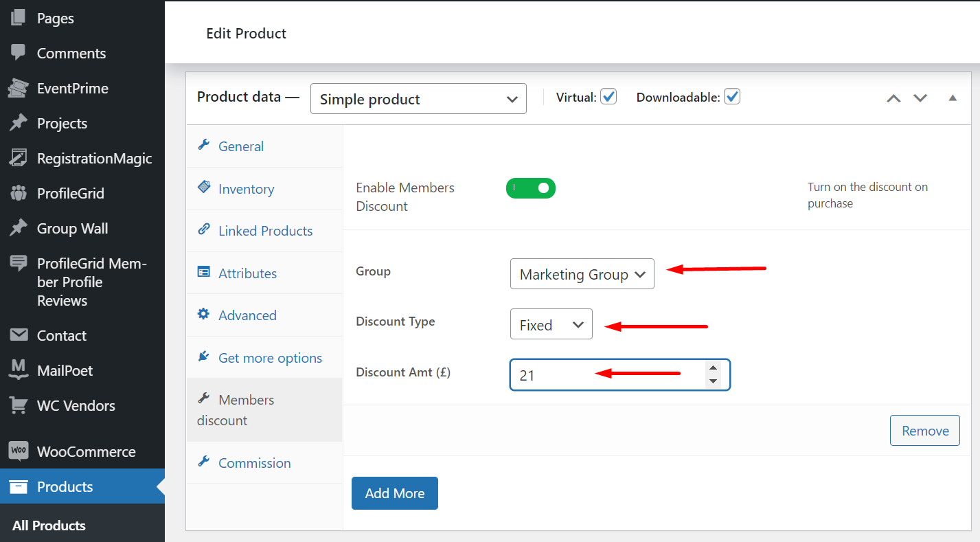The image size is (980, 542).
Task: Open the product type dropdown showing Simple product
Action: click(418, 98)
